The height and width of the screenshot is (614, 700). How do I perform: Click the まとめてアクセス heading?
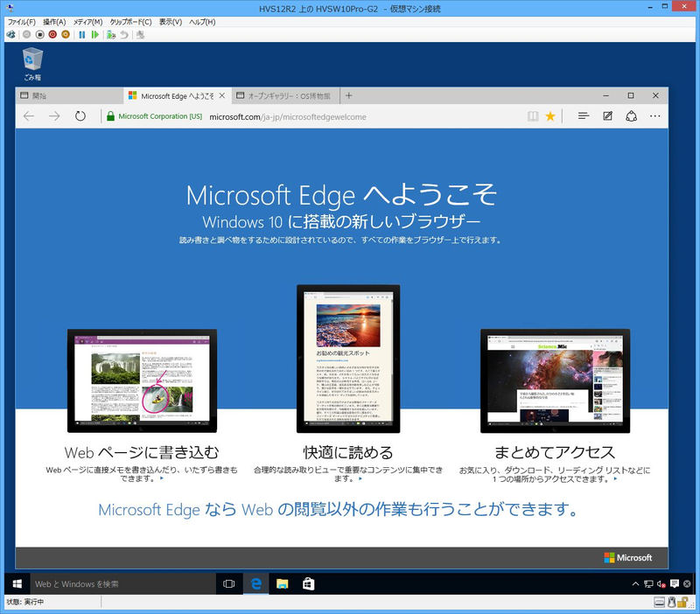point(555,452)
